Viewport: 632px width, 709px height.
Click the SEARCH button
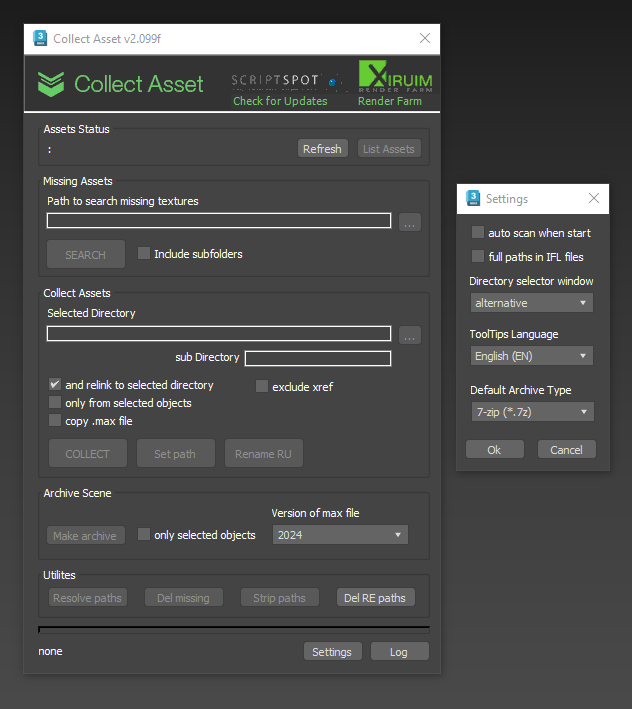point(85,255)
